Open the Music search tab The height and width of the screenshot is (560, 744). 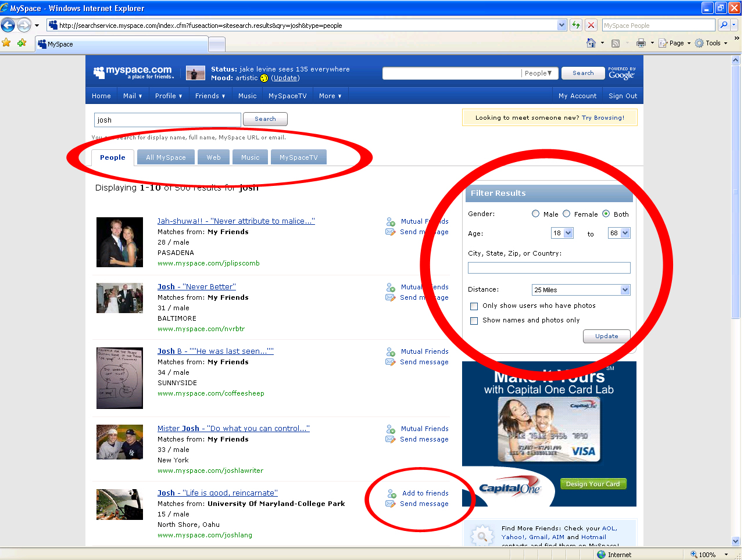(x=251, y=157)
